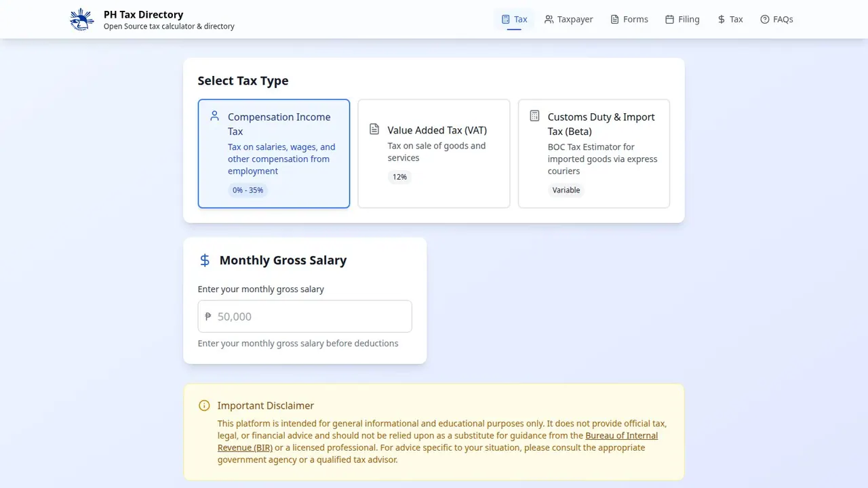Open the Forms nav item
The image size is (868, 488).
click(x=629, y=20)
